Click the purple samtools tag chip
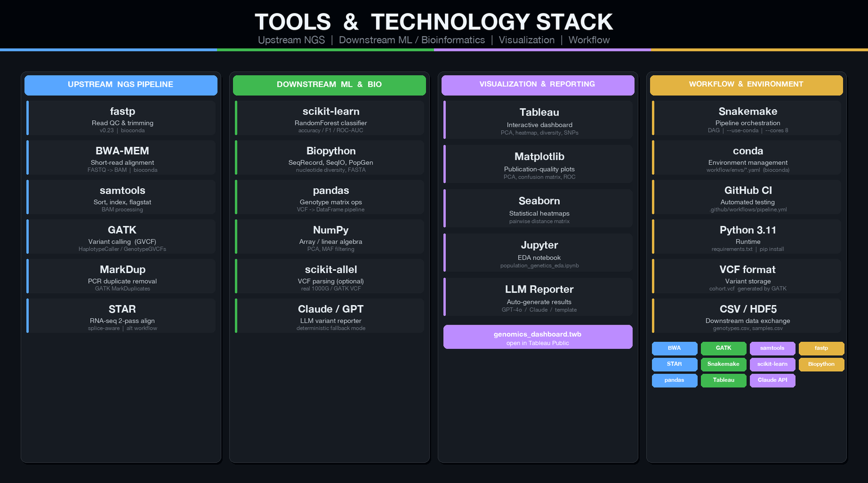 click(x=773, y=348)
